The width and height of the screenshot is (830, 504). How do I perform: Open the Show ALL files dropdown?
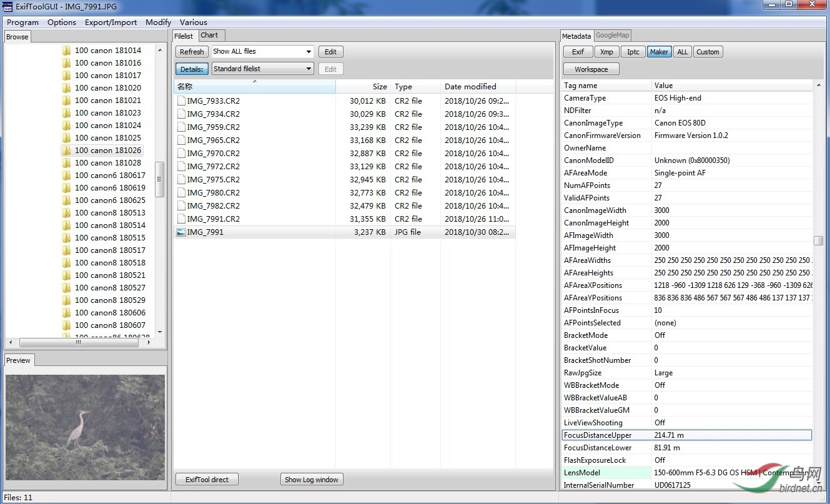(x=262, y=52)
